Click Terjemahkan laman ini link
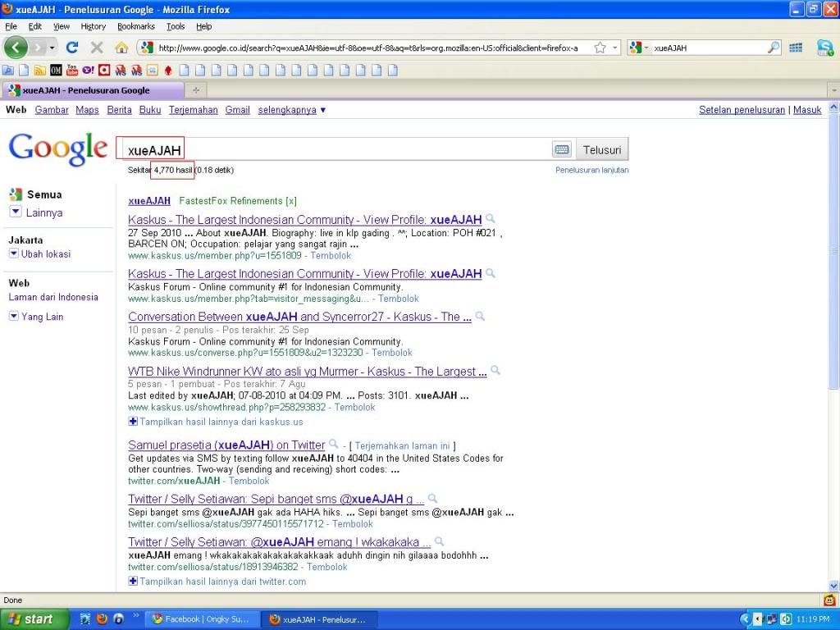Screen dimensions: 840x630 point(402,445)
